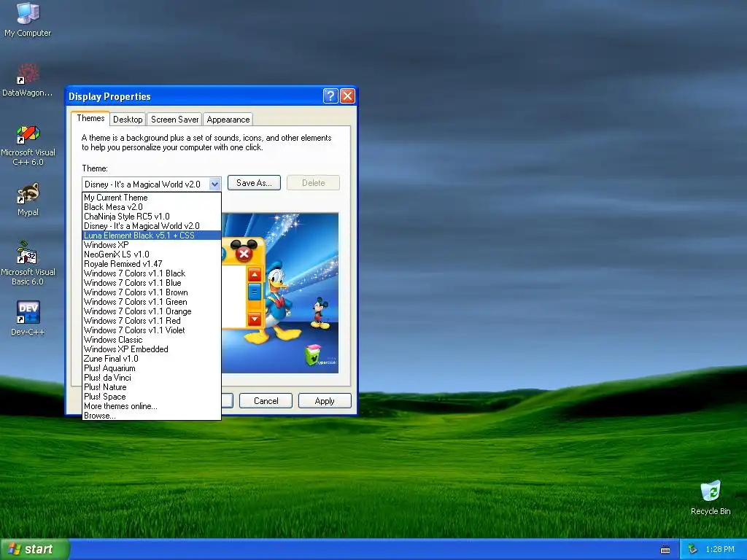Choose Windows 7 Colors v1.1 Brown

[152, 292]
